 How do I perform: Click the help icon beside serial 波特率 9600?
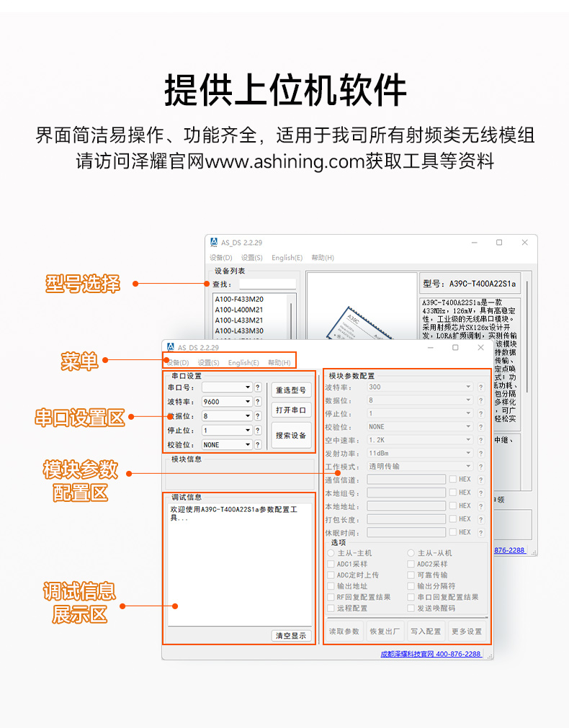(x=258, y=402)
